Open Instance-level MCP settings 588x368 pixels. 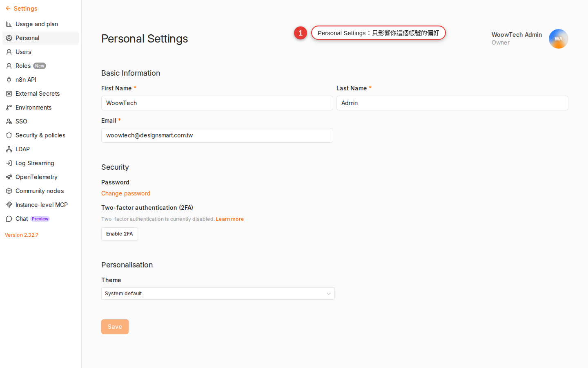pyautogui.click(x=40, y=205)
